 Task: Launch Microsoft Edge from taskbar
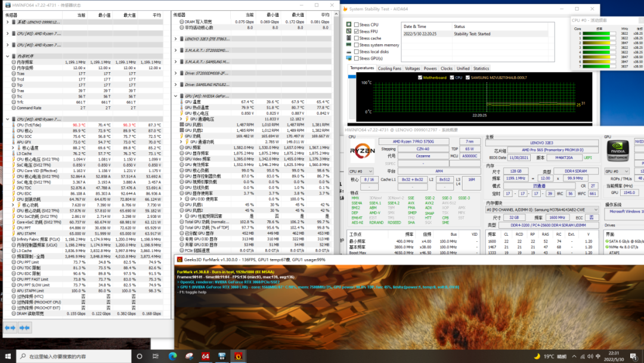pyautogui.click(x=172, y=356)
